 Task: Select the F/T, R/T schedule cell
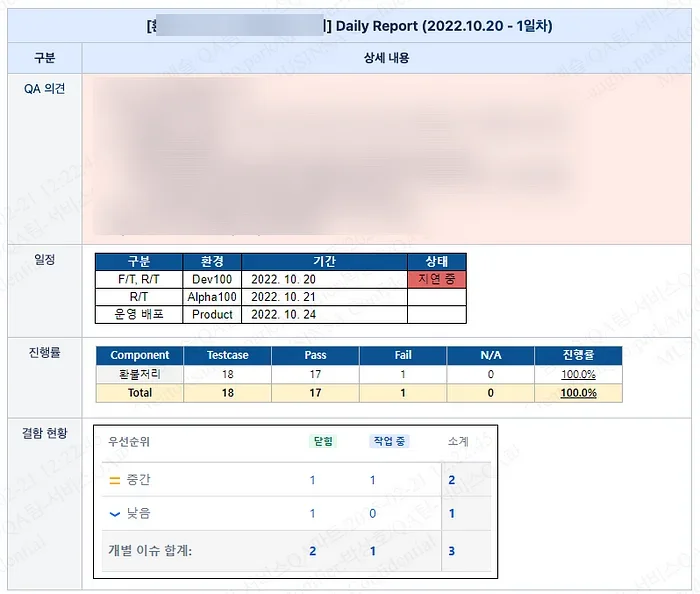point(138,279)
